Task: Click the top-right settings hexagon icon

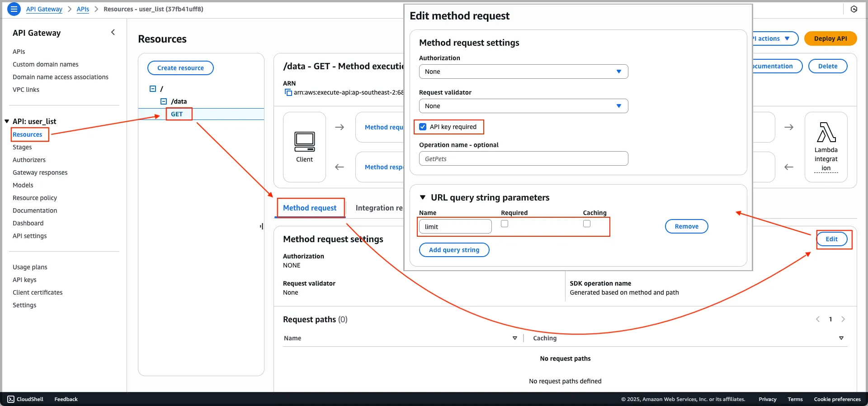Action: pos(854,9)
